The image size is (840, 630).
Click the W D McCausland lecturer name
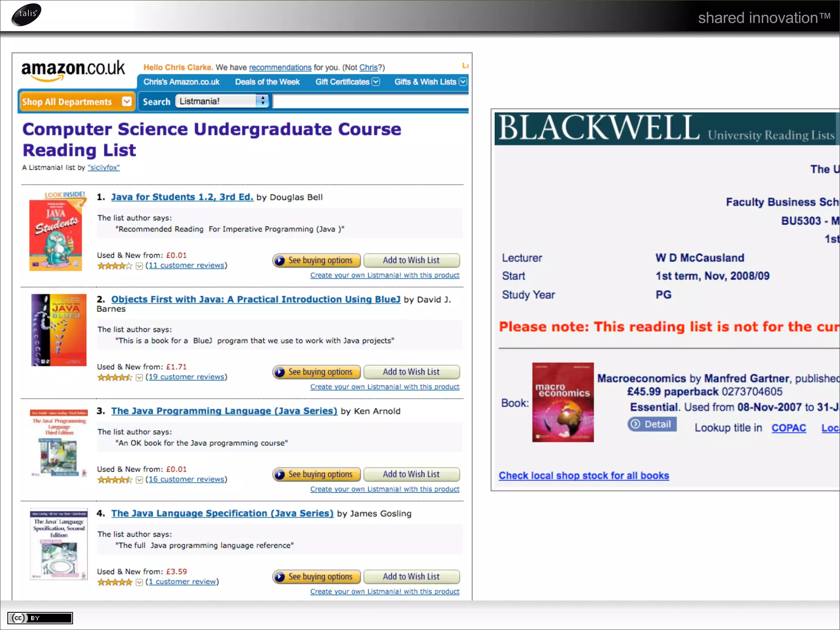700,258
